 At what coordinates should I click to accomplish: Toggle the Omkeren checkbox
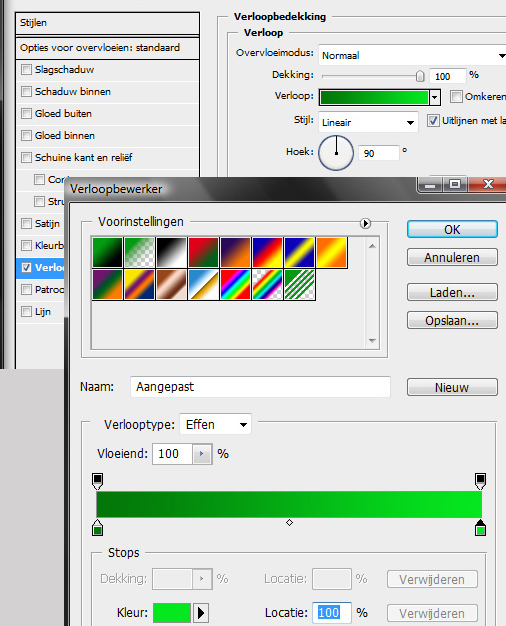point(456,96)
